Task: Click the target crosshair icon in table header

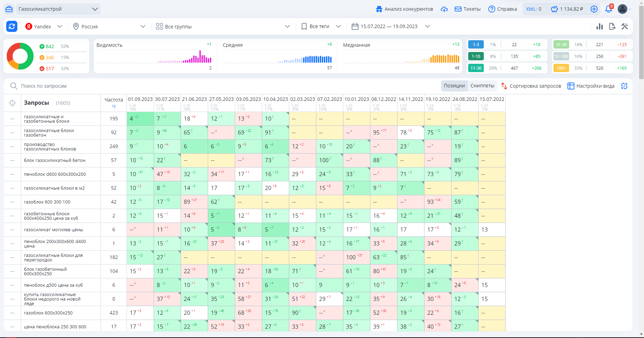Action: [x=12, y=103]
